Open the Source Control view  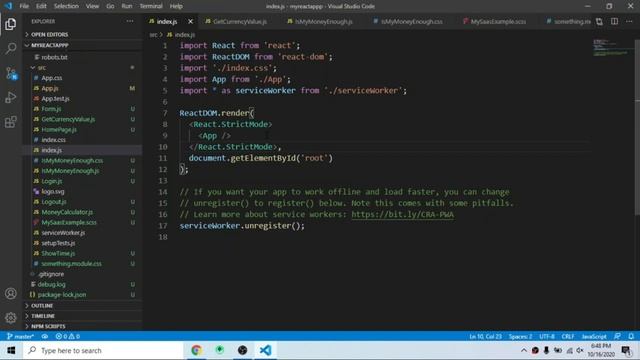coord(11,73)
